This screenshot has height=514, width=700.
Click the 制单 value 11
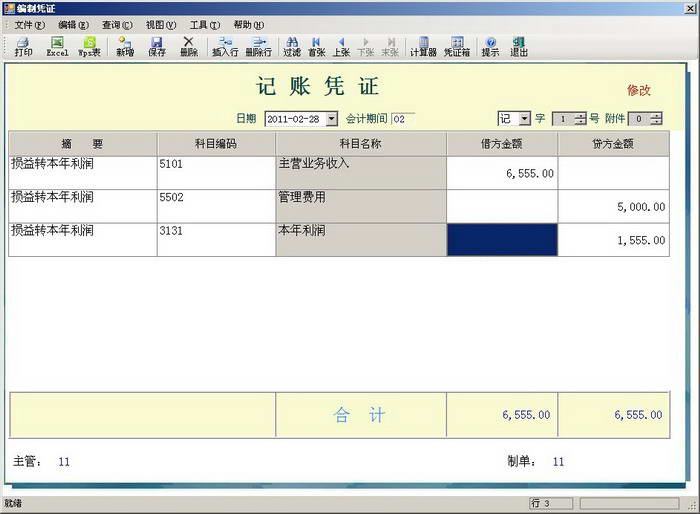pos(558,462)
